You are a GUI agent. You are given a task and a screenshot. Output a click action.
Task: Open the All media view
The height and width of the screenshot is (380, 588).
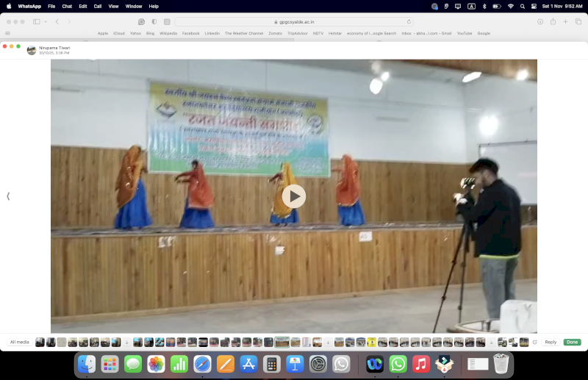click(x=20, y=343)
